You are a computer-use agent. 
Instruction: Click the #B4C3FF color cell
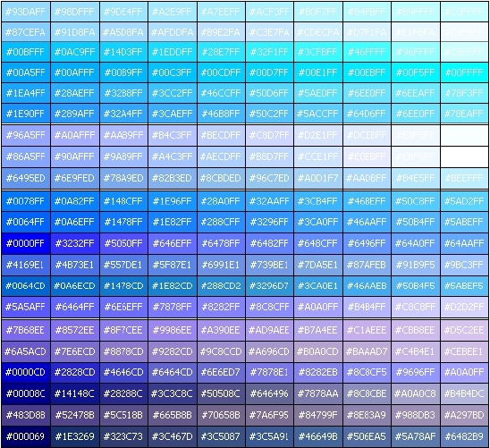pyautogui.click(x=173, y=135)
